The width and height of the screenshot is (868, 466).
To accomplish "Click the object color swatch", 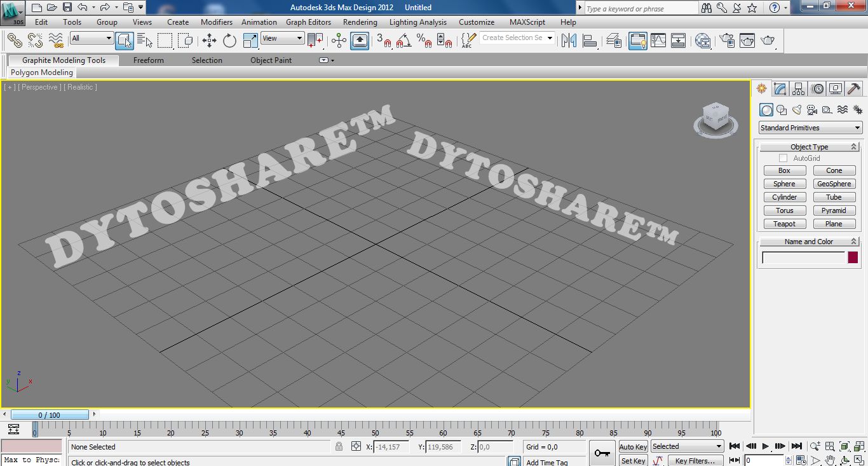I will point(853,257).
